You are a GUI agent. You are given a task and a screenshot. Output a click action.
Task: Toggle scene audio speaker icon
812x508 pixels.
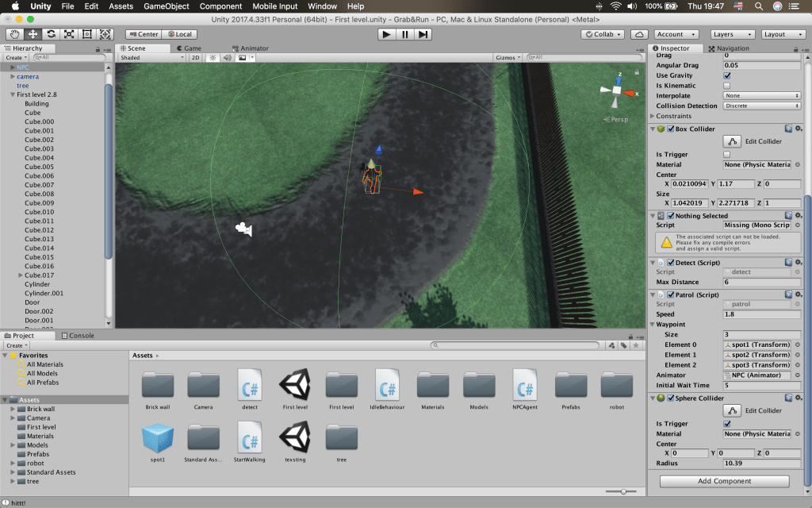point(227,58)
